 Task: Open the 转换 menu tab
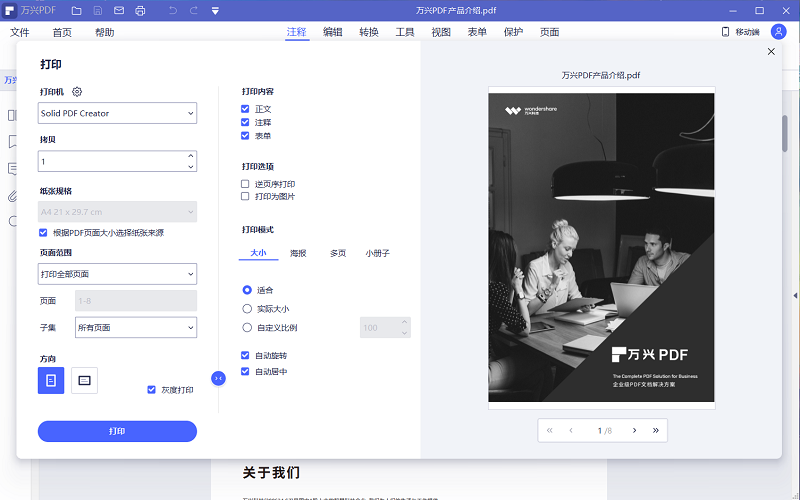point(368,32)
